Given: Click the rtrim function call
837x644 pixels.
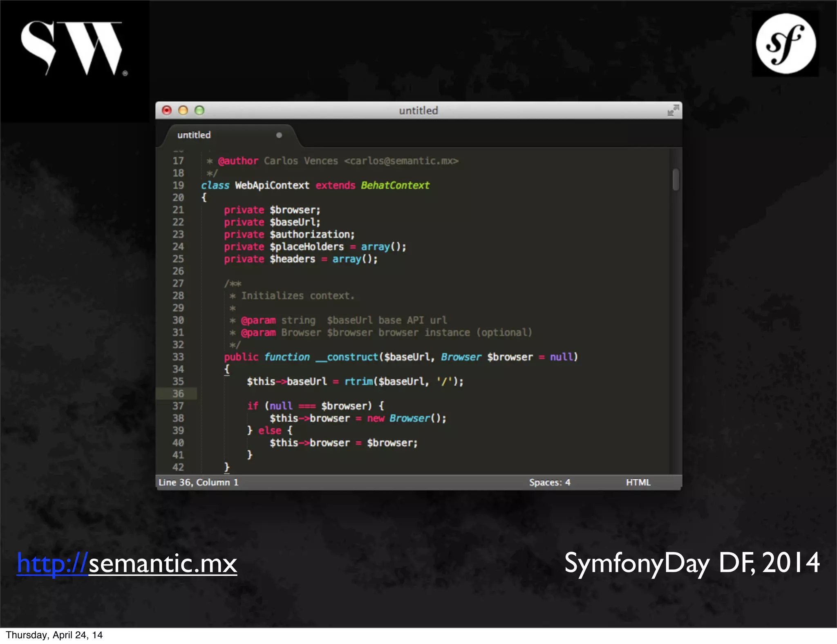Looking at the screenshot, I should click(358, 381).
